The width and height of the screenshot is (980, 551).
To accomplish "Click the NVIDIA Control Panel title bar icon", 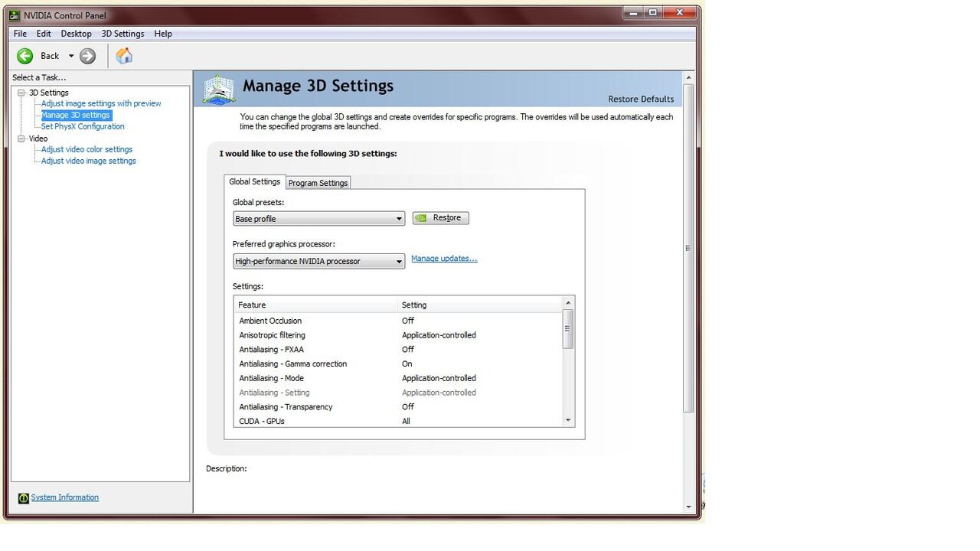I will 14,15.
